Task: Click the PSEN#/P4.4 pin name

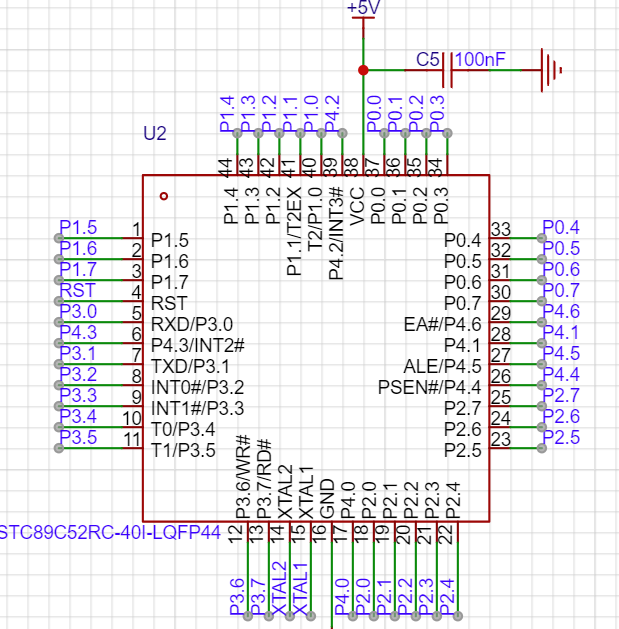Action: (430, 388)
